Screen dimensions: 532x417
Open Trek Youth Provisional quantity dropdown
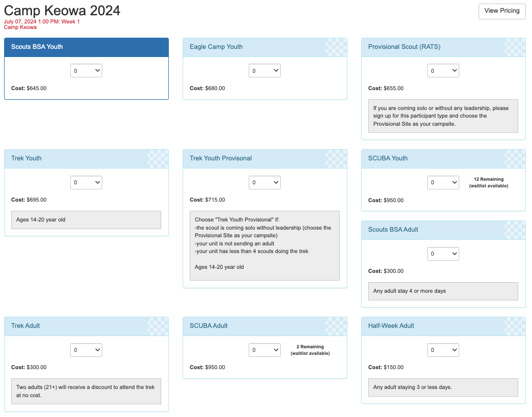[x=264, y=182]
